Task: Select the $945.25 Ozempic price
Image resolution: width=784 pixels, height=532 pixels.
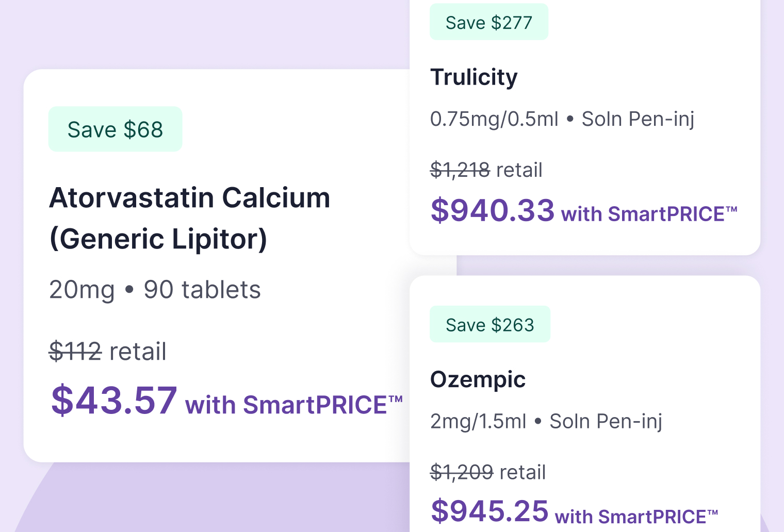Action: (x=489, y=511)
